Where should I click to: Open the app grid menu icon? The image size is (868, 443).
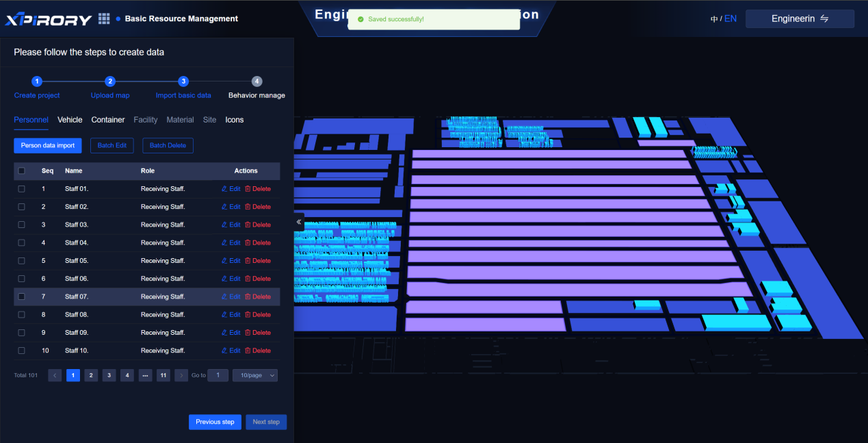104,18
